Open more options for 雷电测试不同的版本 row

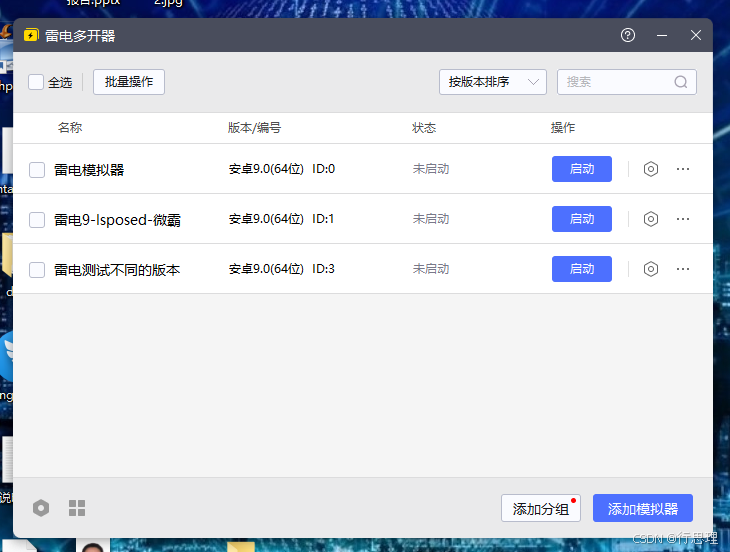tap(683, 269)
